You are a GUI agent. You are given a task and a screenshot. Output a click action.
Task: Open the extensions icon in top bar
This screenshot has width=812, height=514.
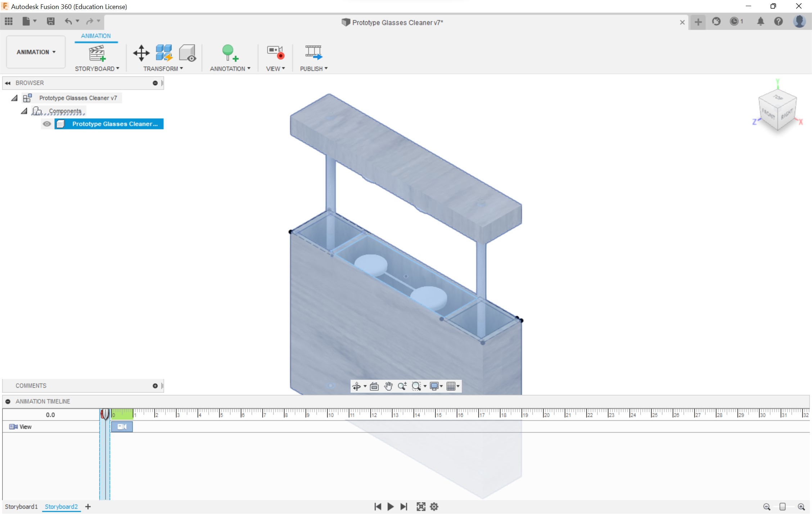pyautogui.click(x=716, y=22)
